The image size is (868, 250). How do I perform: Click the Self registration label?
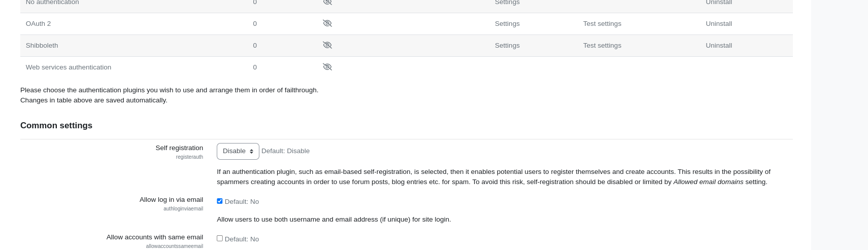click(x=179, y=148)
